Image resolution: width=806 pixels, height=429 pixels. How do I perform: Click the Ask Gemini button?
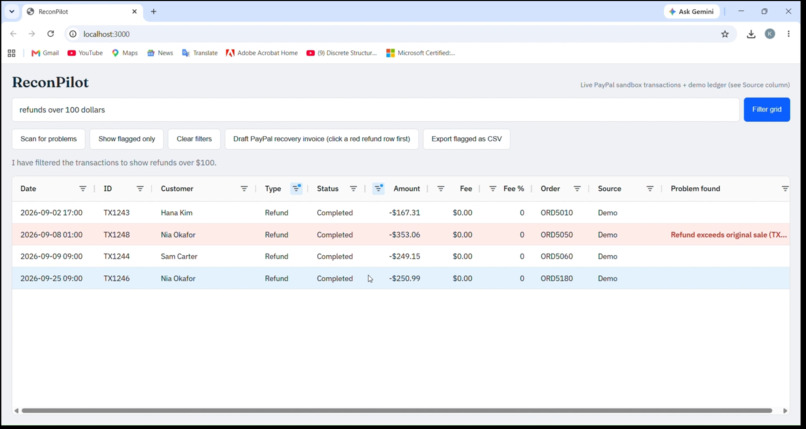point(691,11)
